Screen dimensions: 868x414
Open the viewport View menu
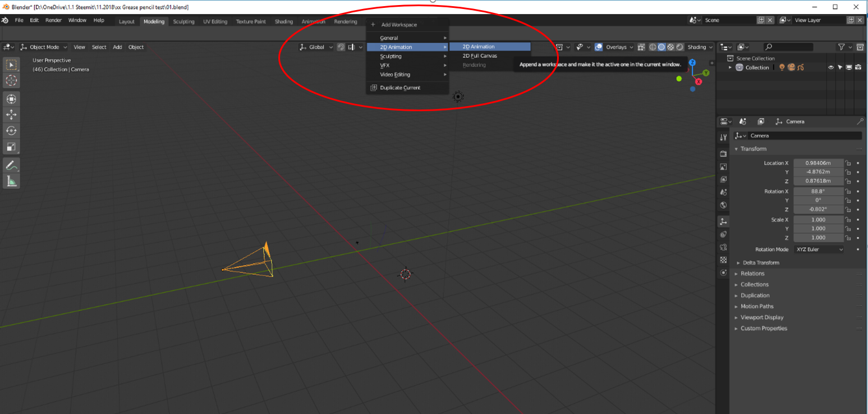79,47
